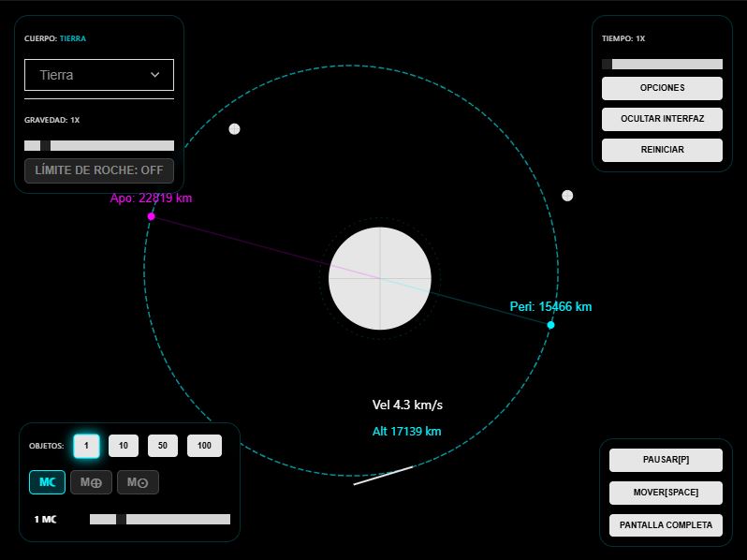Select 10 objects count
Viewport: 747px width, 560px height.
124,446
